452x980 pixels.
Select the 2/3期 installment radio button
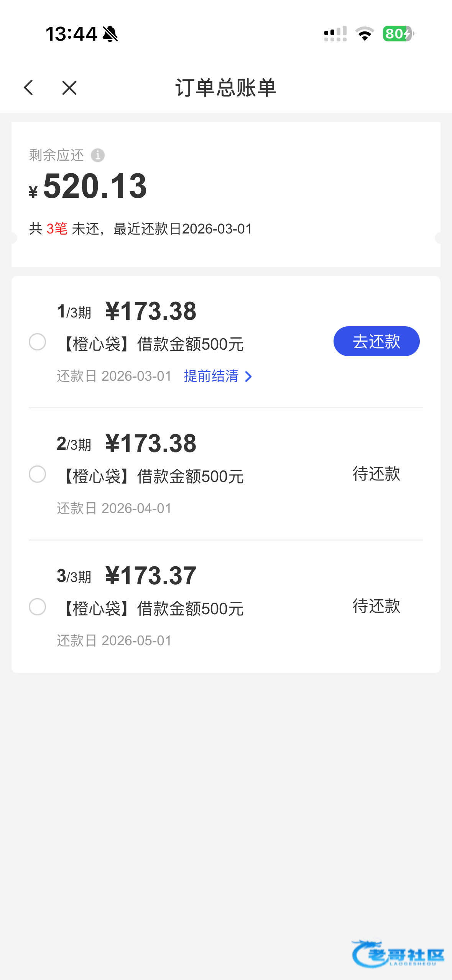[x=38, y=474]
